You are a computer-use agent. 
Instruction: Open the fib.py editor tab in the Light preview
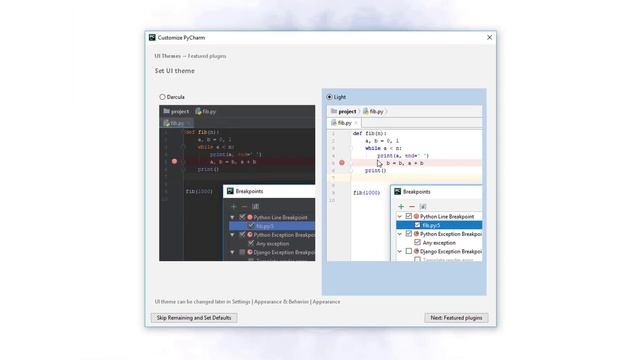pyautogui.click(x=344, y=123)
